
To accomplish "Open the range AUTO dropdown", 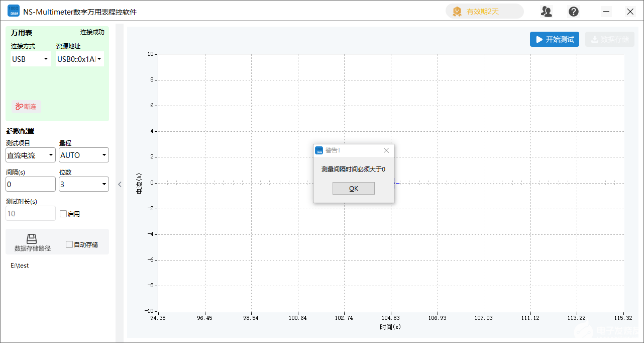I will click(x=83, y=155).
